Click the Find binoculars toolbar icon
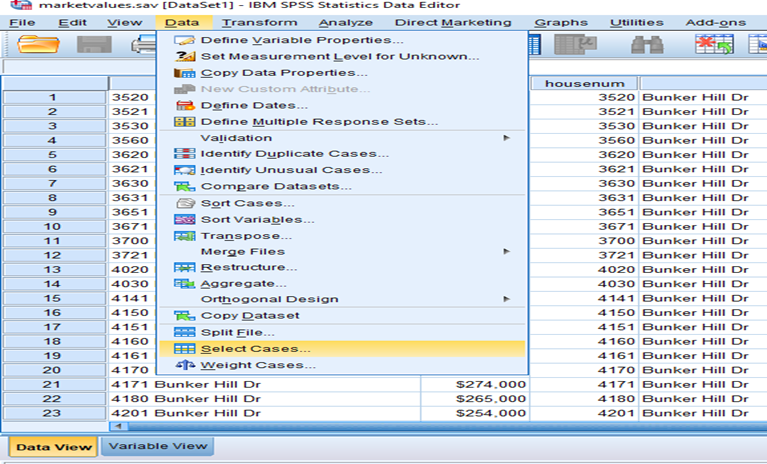 (x=647, y=44)
